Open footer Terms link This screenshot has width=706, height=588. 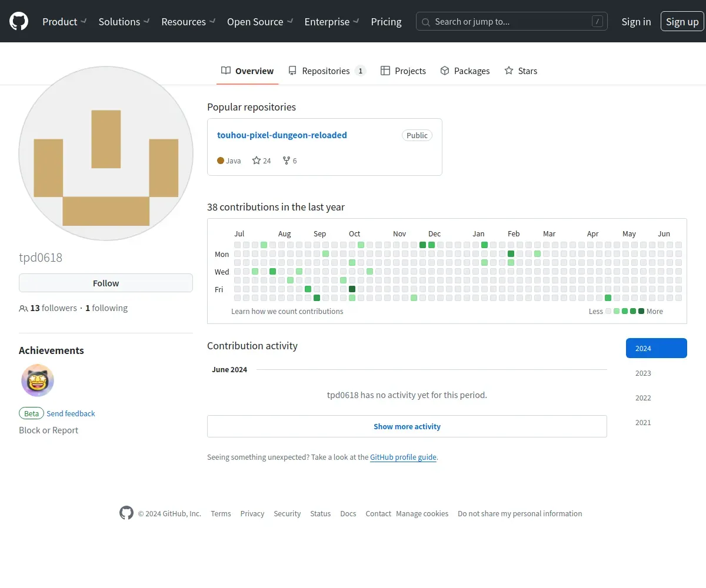tap(221, 513)
